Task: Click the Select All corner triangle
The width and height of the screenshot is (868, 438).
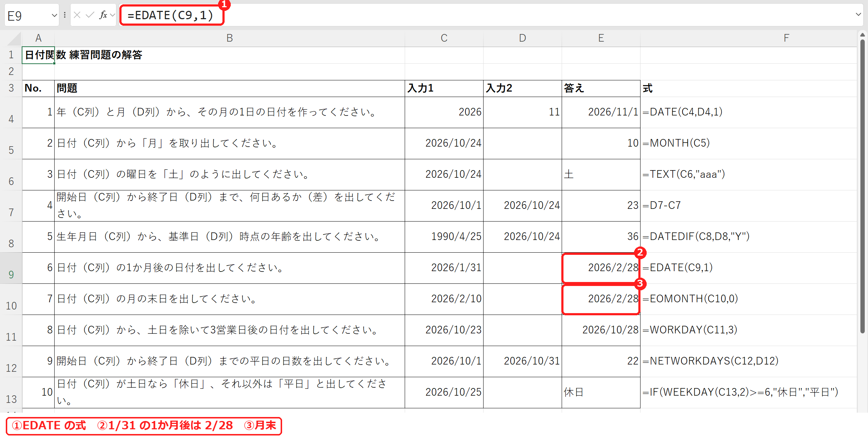Action: (x=14, y=38)
